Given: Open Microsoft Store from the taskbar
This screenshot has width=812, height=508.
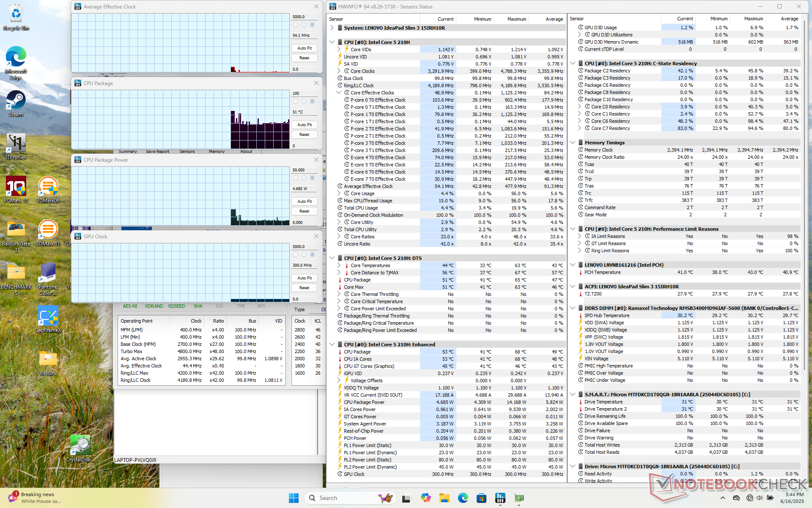Looking at the screenshot, I should 482,498.
